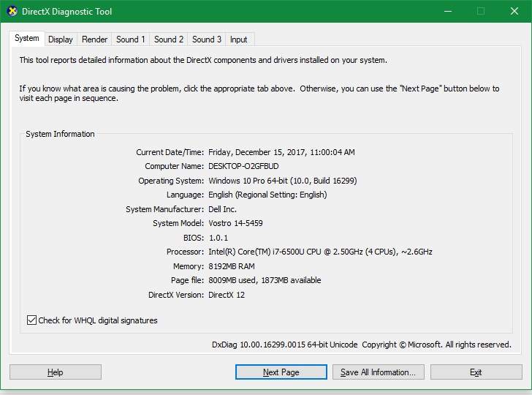532x395 pixels.
Task: Click the Operating System label
Action: 171,181
